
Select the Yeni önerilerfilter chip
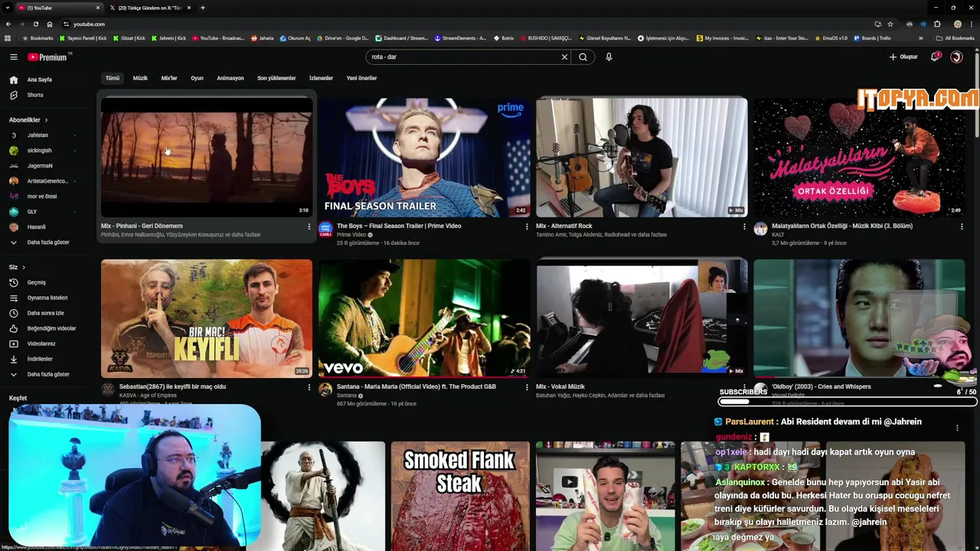pos(361,78)
